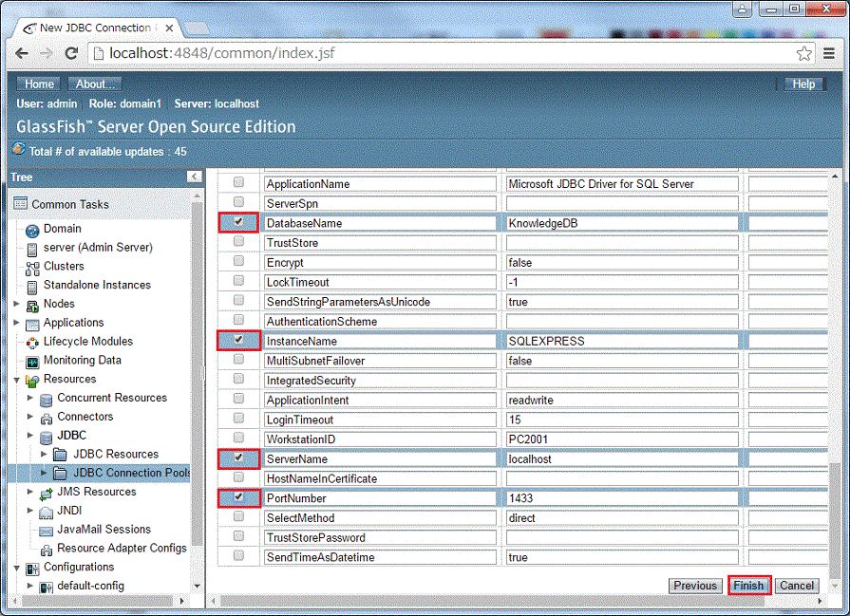Click the Resources icon

point(32,381)
